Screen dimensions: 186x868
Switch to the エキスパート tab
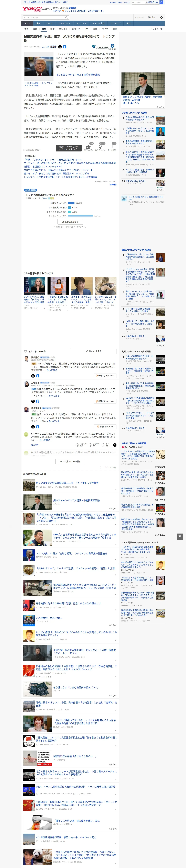click(64, 24)
